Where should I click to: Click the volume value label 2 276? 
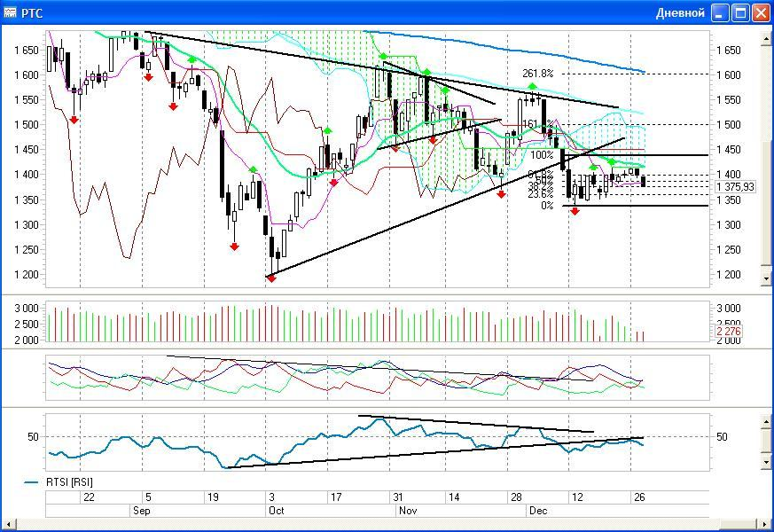727,332
